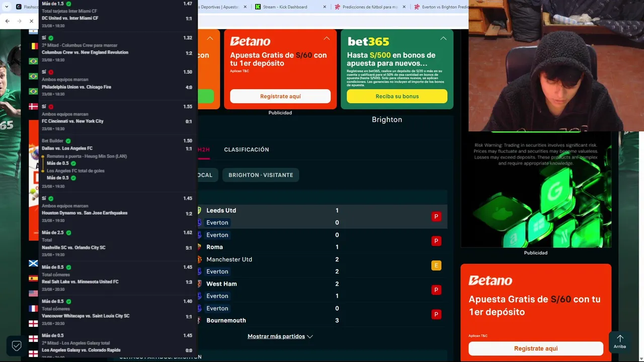The image size is (644, 362).
Task: Click the stop loading X button in browser toolbar
Action: (x=31, y=21)
